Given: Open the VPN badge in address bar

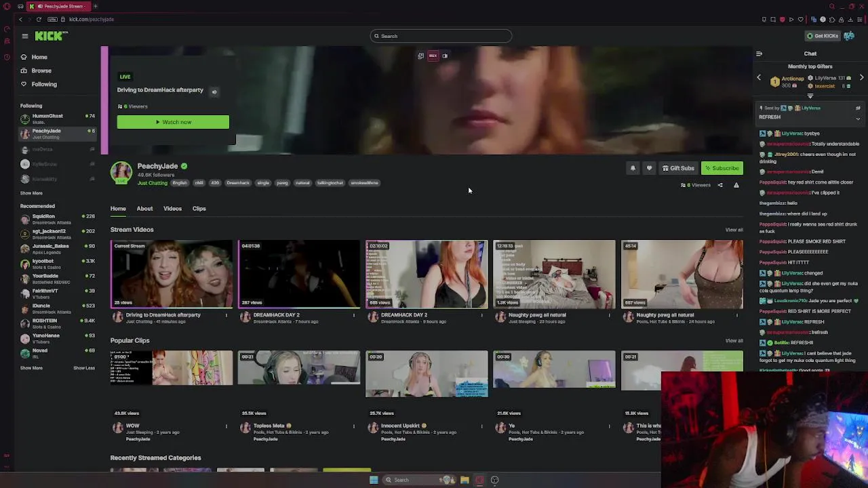Looking at the screenshot, I should [52, 20].
